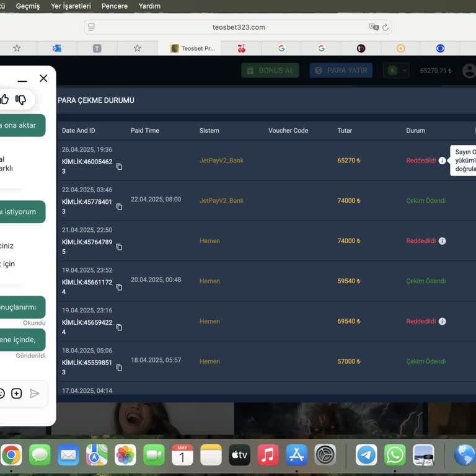The image size is (476, 476).
Task: Copy ID 46005462 with the copy icon
Action: tap(119, 167)
